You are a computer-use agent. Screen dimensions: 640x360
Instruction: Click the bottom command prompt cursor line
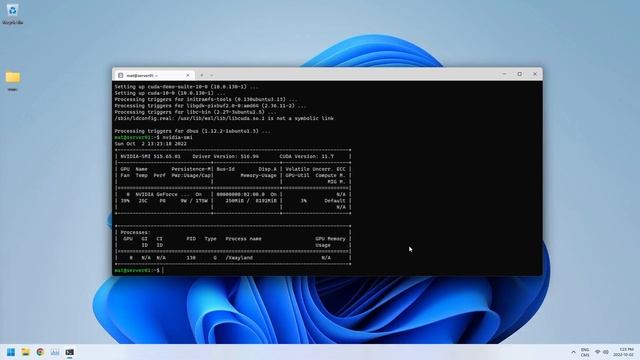click(x=139, y=270)
